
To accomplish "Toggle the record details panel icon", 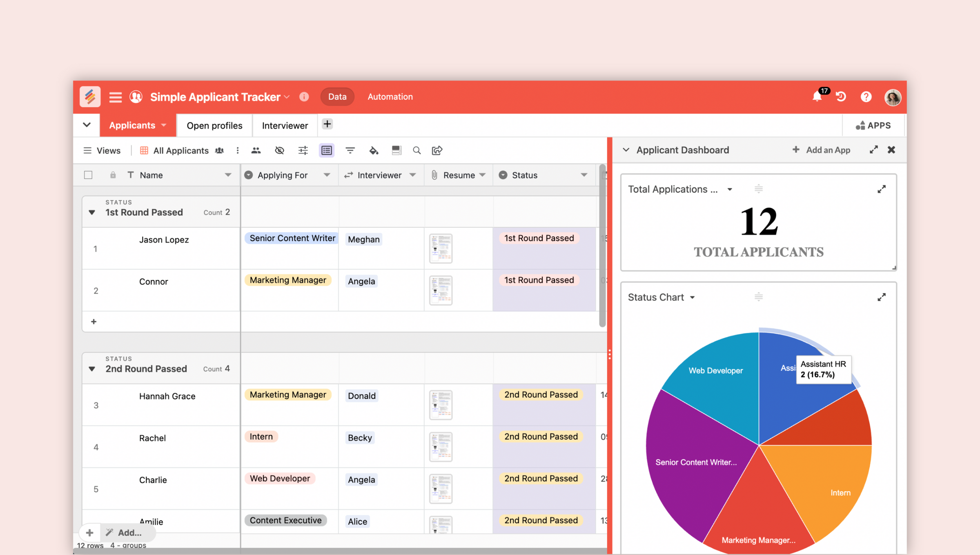I will [326, 150].
